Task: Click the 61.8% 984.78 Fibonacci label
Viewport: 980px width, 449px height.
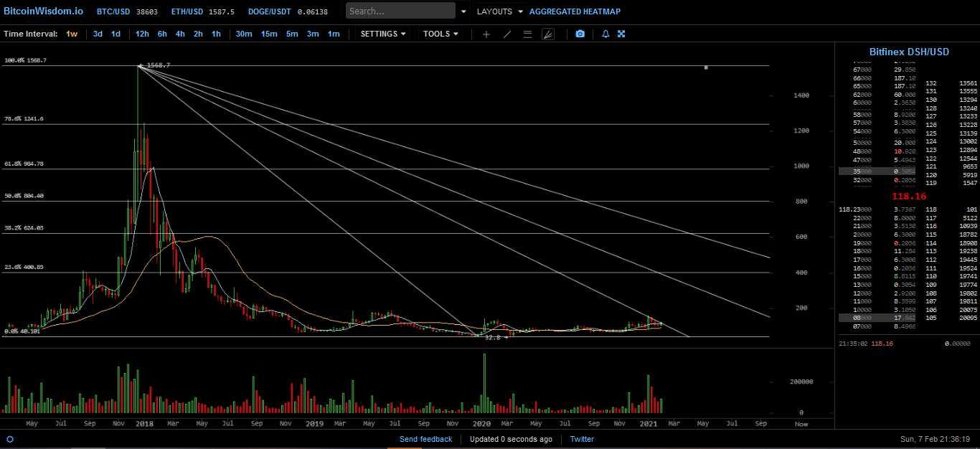Action: pyautogui.click(x=24, y=164)
